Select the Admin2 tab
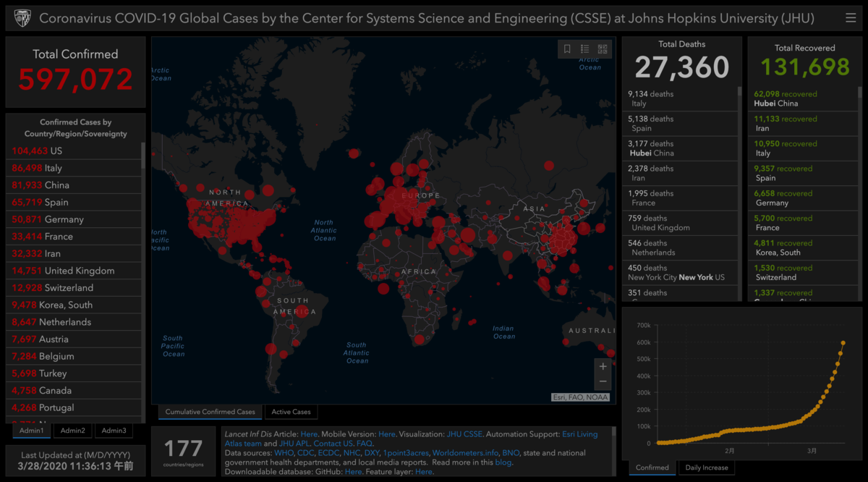Screen dimensions: 868x482 (72, 431)
